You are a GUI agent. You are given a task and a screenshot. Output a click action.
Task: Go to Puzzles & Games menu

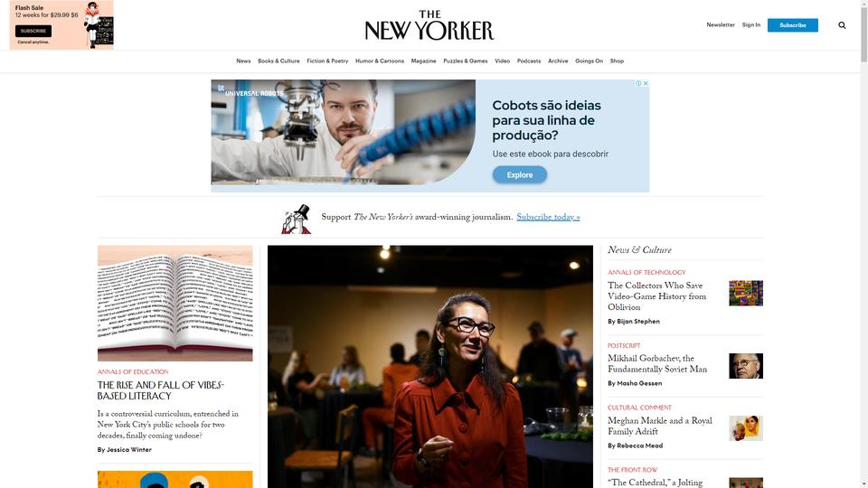coord(465,61)
